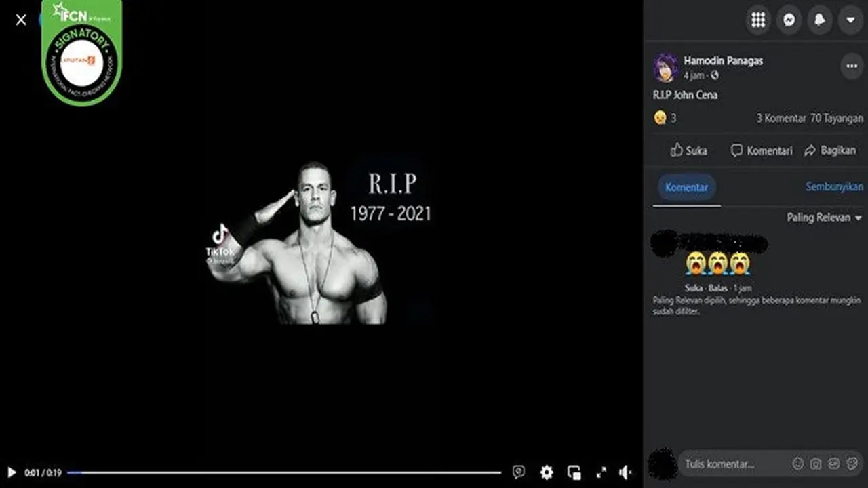
Task: Open post options via the three-dot menu
Action: (851, 66)
